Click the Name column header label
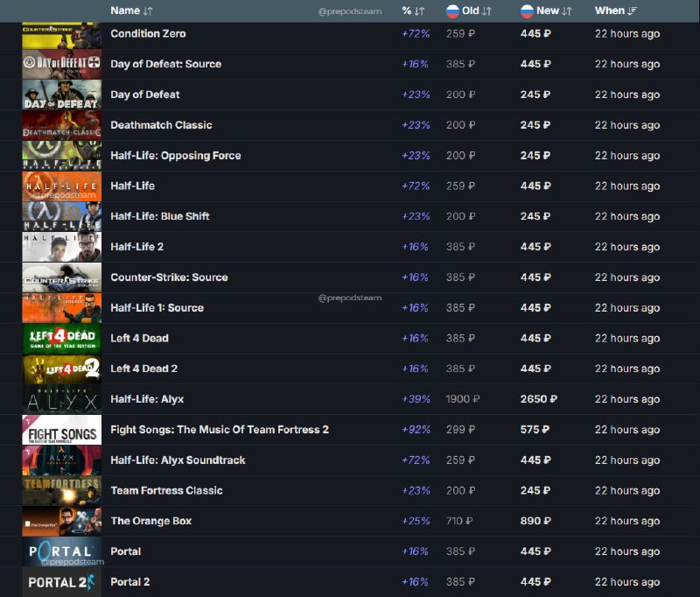The height and width of the screenshot is (597, 700). (x=125, y=11)
